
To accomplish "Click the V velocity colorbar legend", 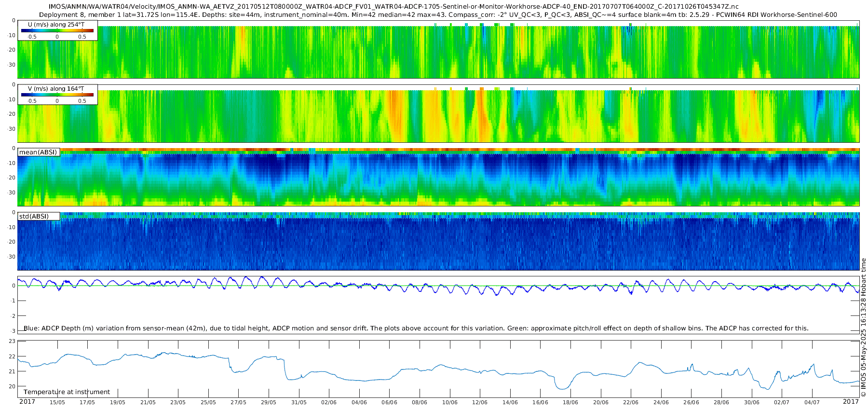I will coord(57,95).
